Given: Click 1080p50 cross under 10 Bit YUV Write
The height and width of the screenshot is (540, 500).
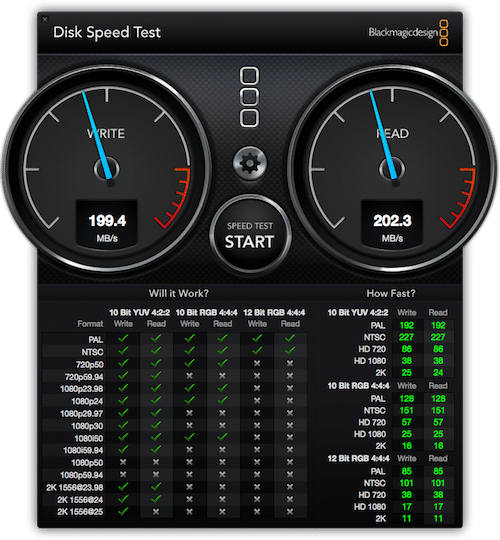Looking at the screenshot, I should coord(123,462).
